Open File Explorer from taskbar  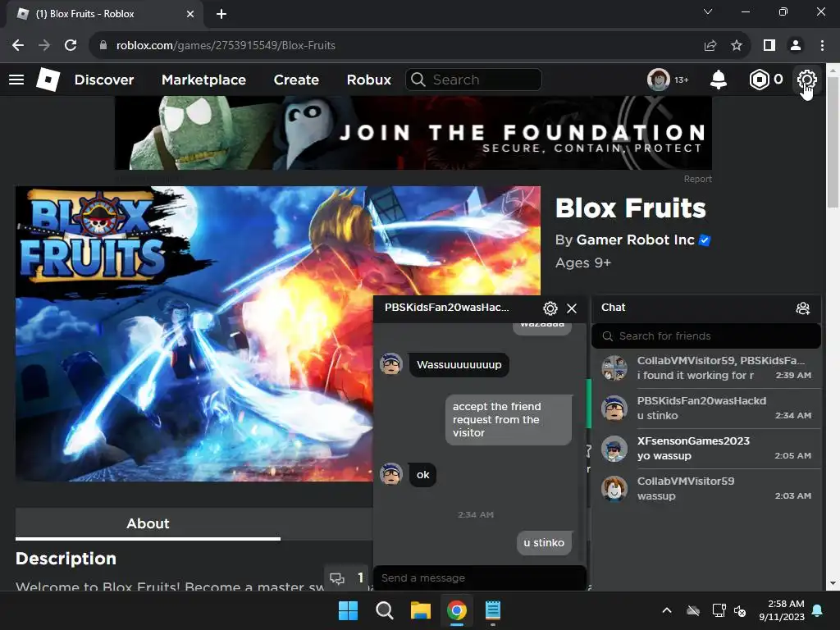421,610
